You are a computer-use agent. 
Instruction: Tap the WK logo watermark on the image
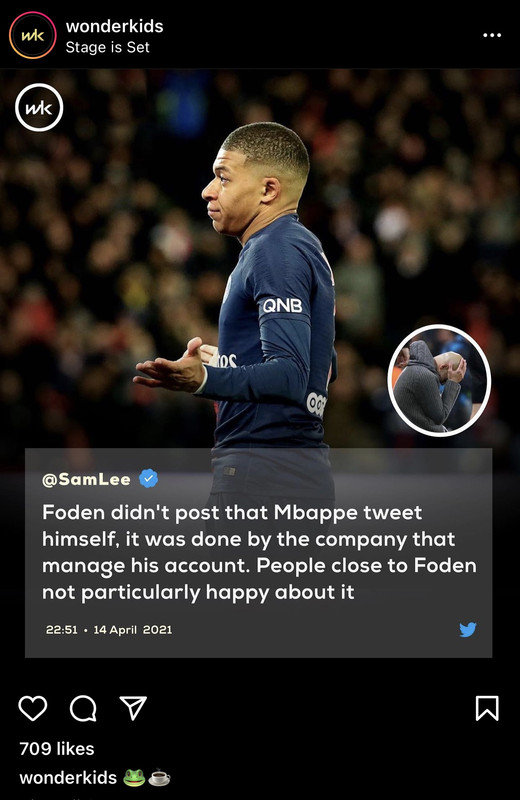(x=39, y=108)
